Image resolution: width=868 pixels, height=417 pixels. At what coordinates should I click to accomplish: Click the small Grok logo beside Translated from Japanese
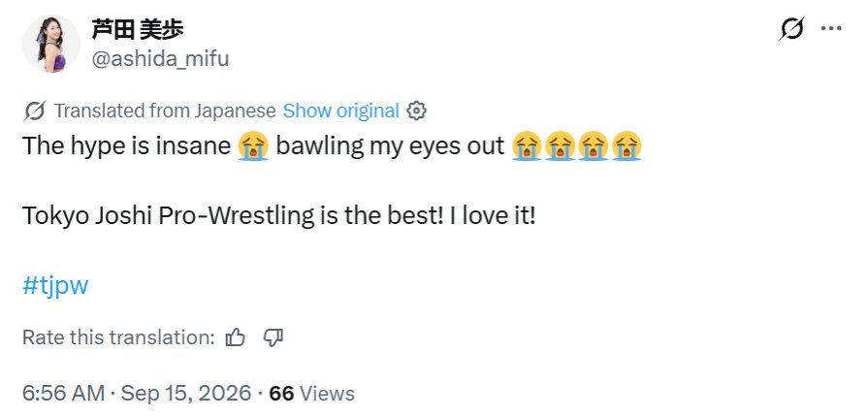34,111
